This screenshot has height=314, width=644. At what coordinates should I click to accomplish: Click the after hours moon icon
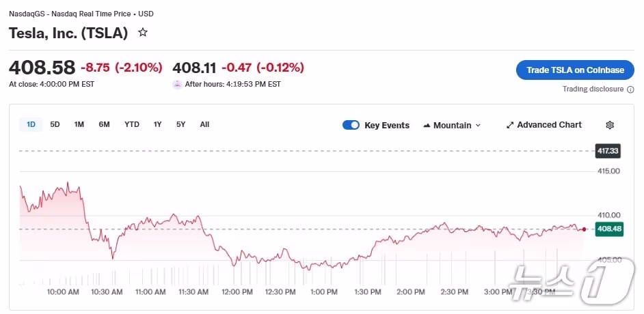[x=178, y=85]
